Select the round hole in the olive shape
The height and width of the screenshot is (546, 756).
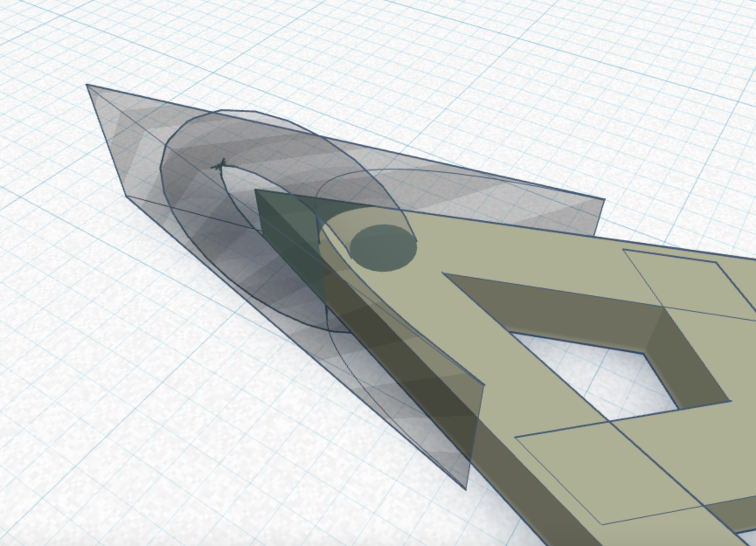[x=383, y=248]
